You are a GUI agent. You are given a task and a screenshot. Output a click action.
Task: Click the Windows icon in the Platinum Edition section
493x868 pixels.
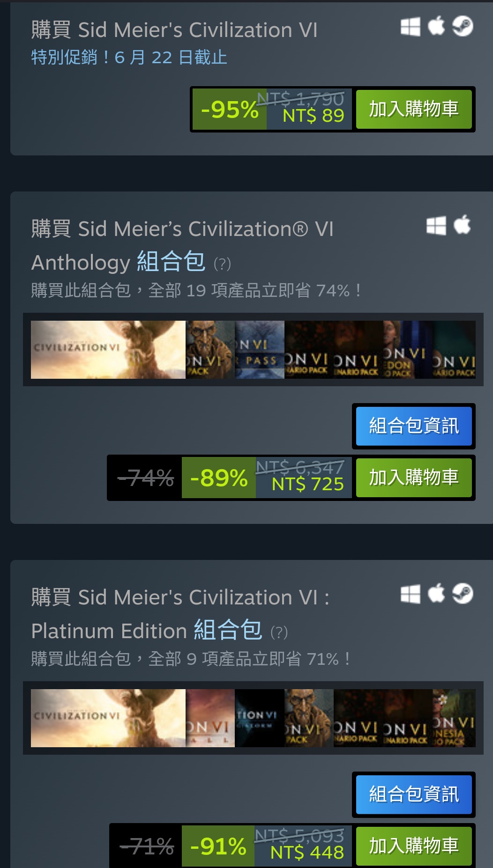(411, 594)
